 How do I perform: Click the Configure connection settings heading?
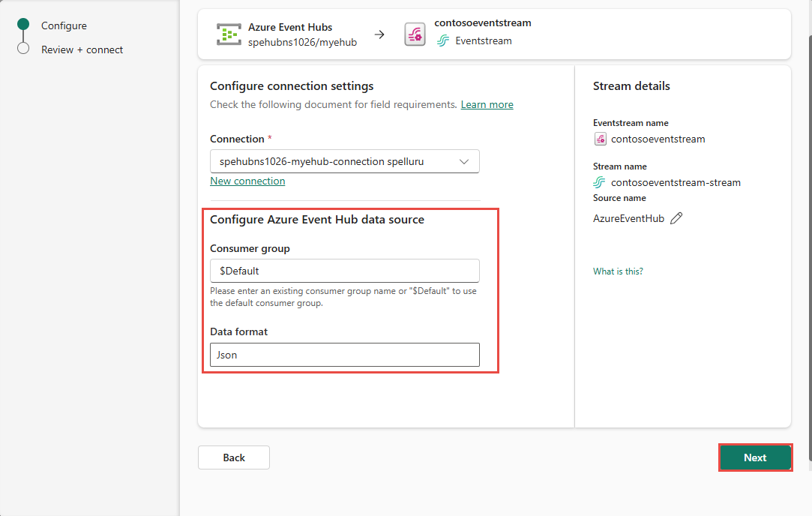coord(292,86)
